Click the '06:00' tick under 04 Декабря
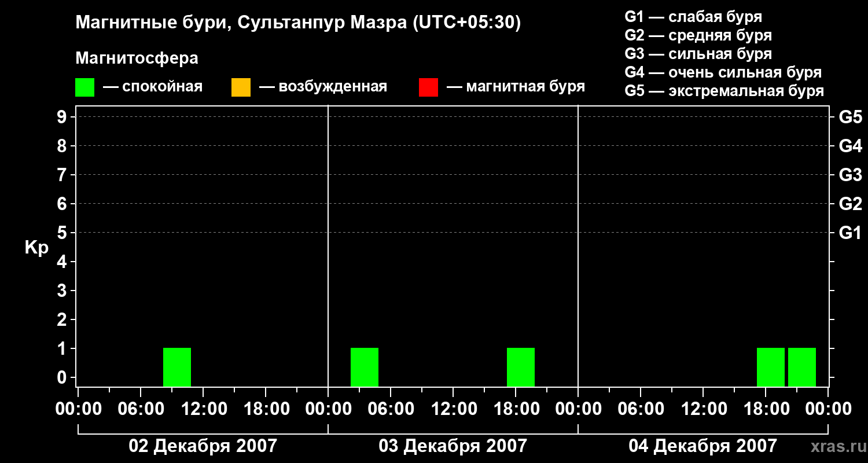The width and height of the screenshot is (868, 463). pos(641,409)
